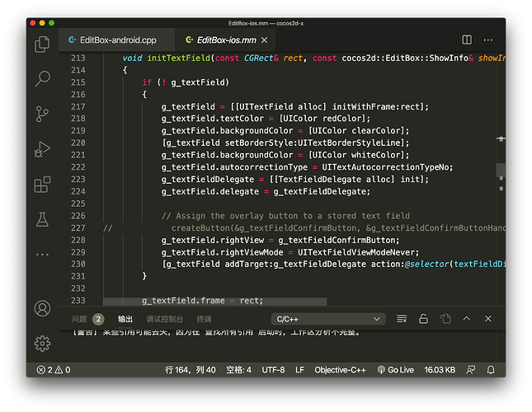532x412 pixels.
Task: Open the Testing flask icon
Action: pyautogui.click(x=42, y=219)
